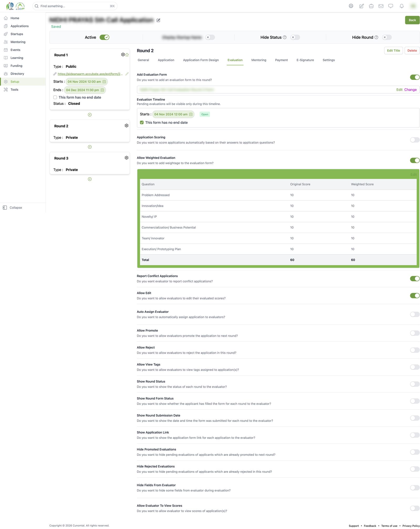The height and width of the screenshot is (529, 420).
Task: Enable Allow Promote toggle
Action: coord(415,333)
